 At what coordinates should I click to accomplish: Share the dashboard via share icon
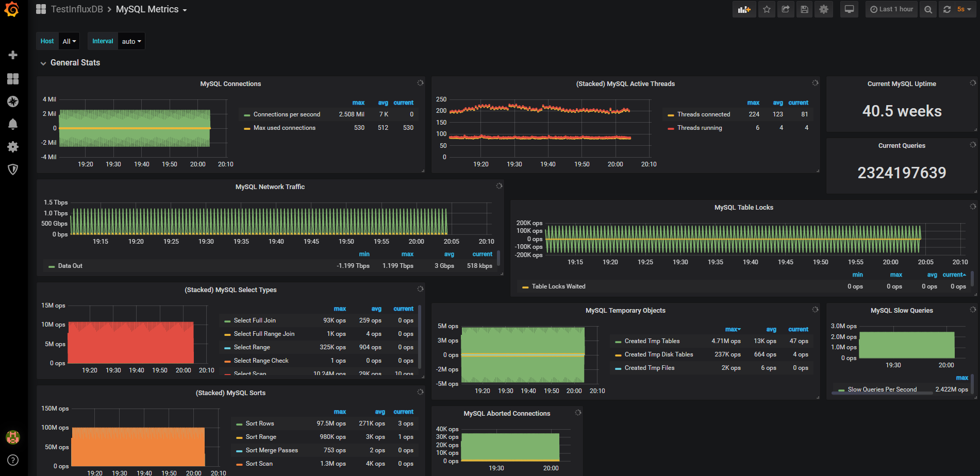coord(786,9)
